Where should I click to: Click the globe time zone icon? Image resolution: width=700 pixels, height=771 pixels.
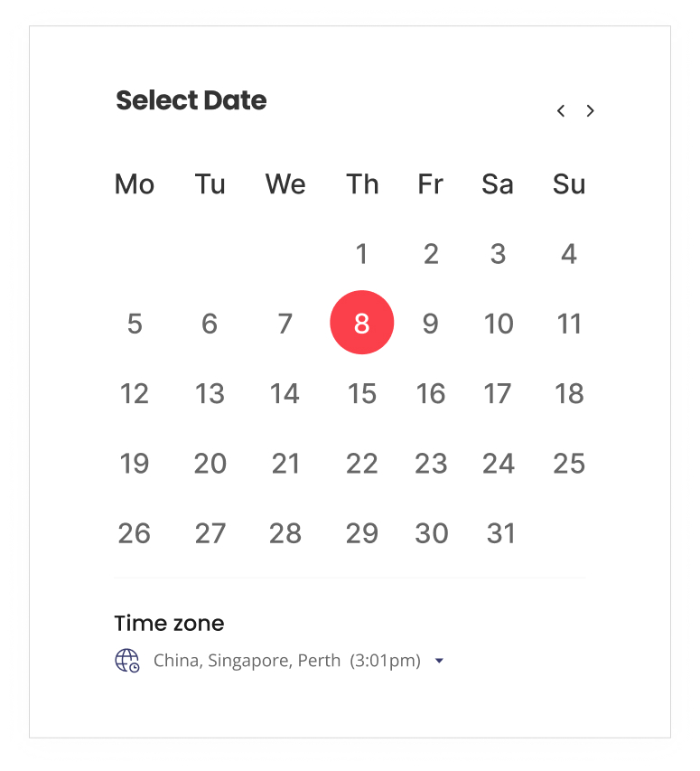pos(127,661)
